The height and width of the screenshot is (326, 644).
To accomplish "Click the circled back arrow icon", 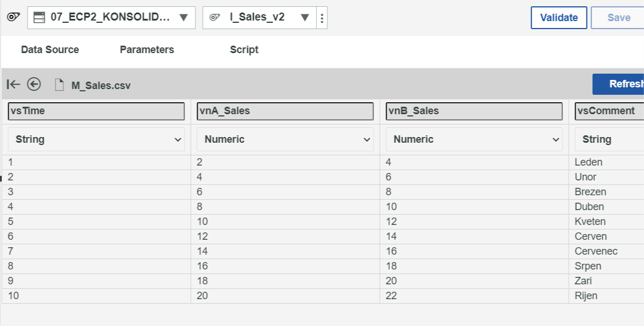I will (34, 84).
